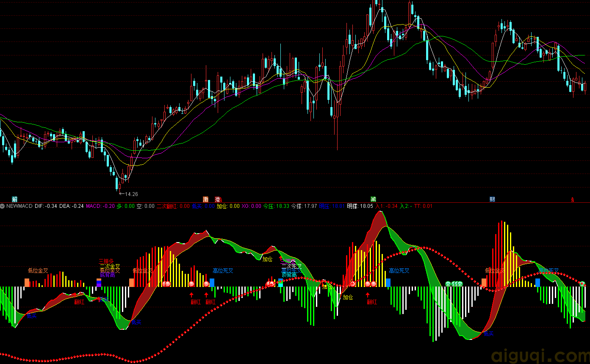
Task: Click the green 多: 0.00 value
Action: click(125, 206)
